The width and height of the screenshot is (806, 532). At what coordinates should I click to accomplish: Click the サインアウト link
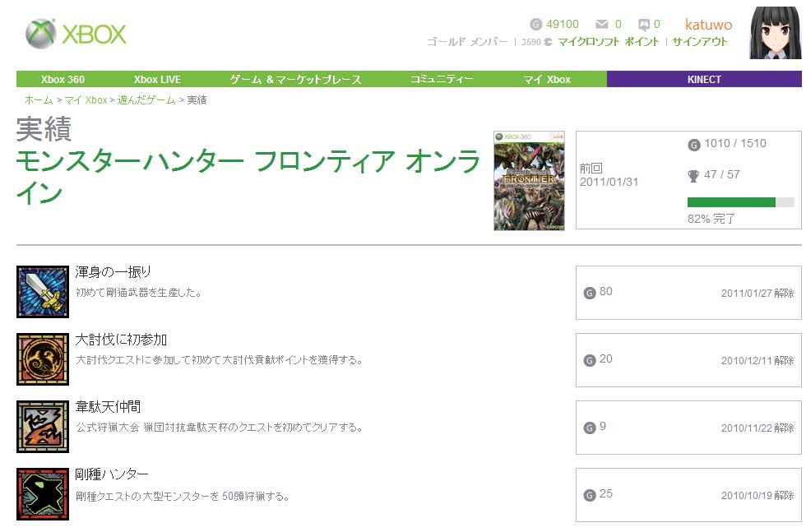[700, 42]
